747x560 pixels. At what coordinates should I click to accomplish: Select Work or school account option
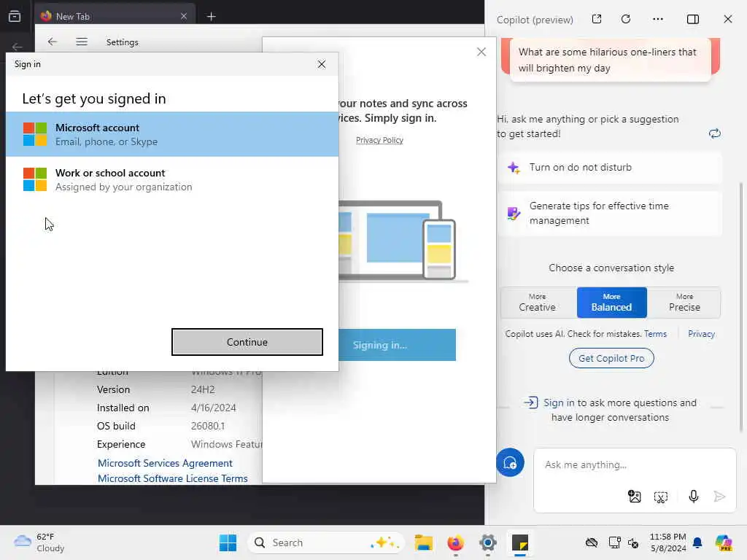[x=172, y=179]
